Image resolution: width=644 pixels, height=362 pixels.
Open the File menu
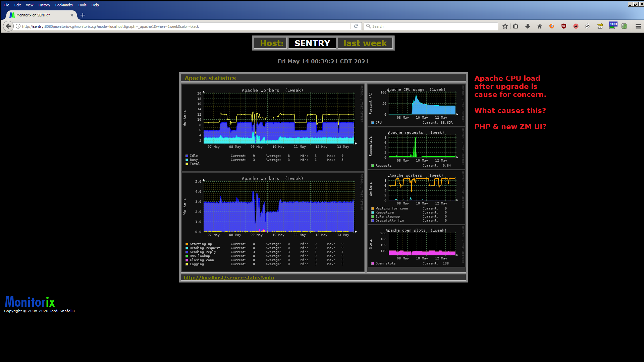pos(6,5)
